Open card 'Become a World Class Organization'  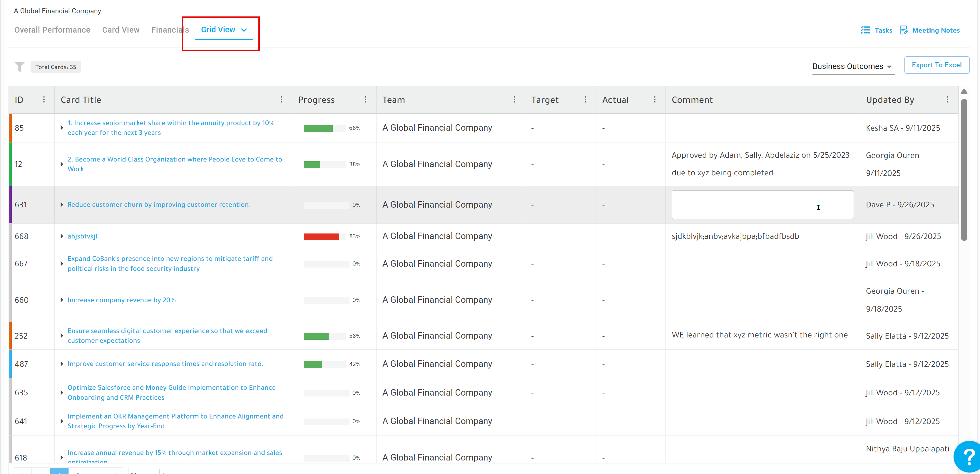(175, 164)
